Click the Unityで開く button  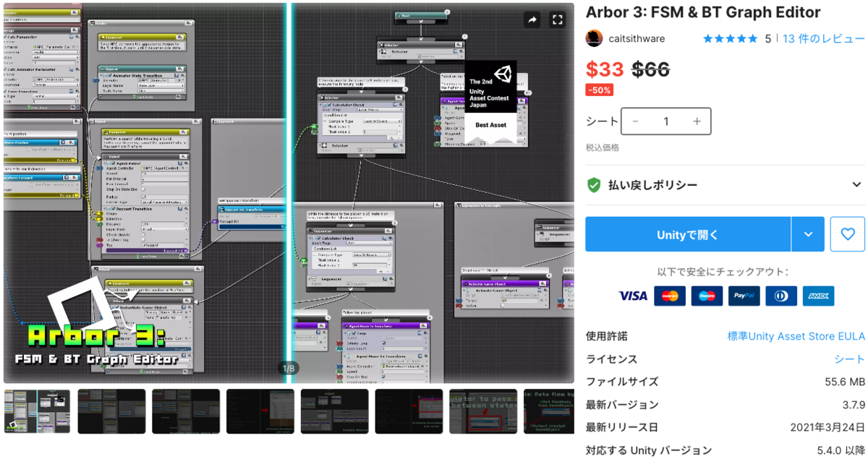[x=688, y=234]
